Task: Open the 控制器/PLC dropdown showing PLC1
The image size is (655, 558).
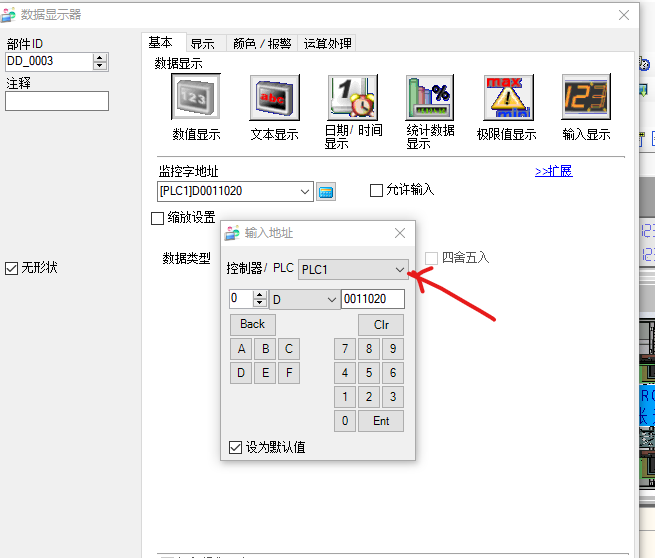Action: click(x=400, y=269)
